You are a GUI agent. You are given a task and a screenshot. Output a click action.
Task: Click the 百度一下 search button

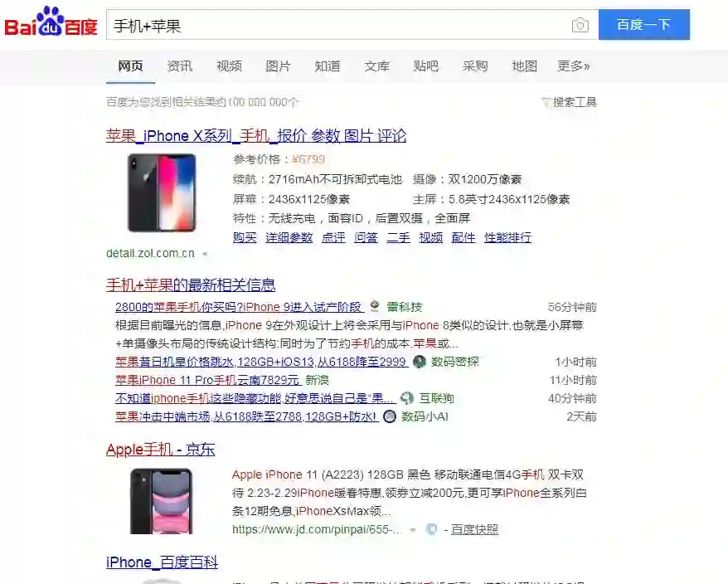coord(644,25)
